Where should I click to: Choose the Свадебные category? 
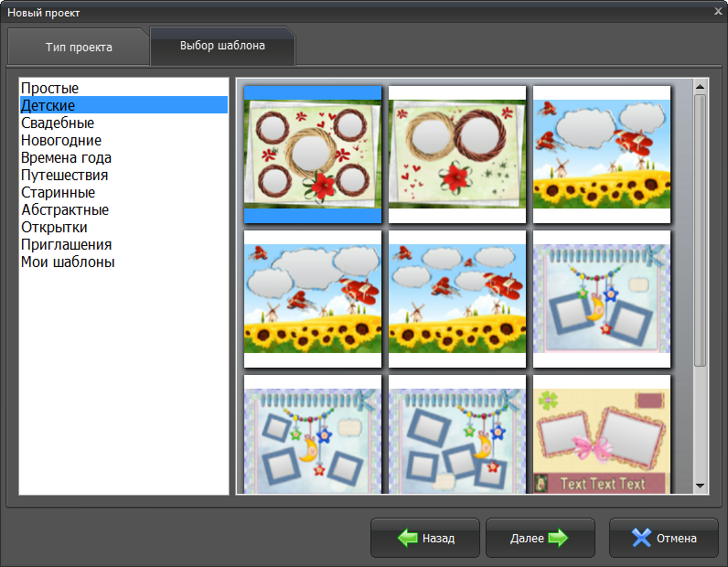point(123,123)
